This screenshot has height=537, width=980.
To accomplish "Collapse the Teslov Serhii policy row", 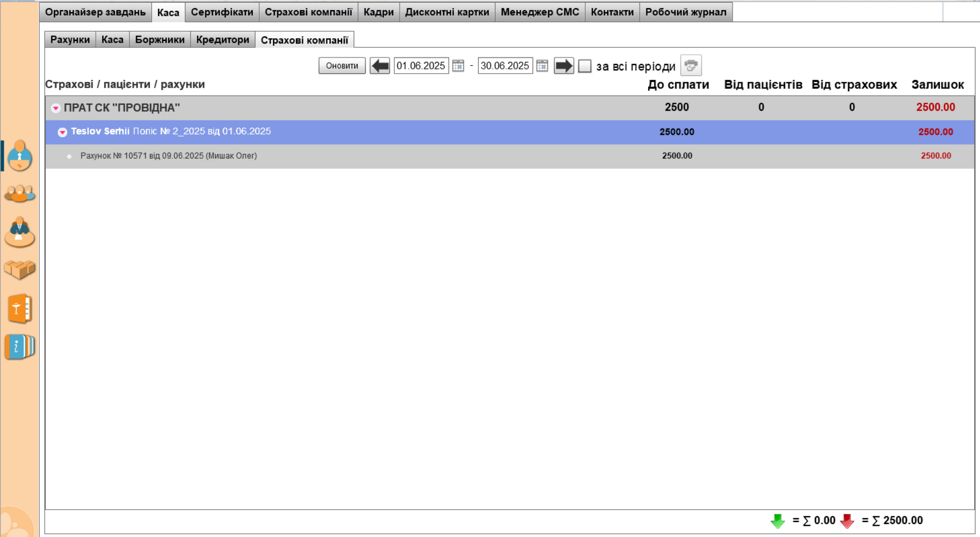I will tap(62, 132).
